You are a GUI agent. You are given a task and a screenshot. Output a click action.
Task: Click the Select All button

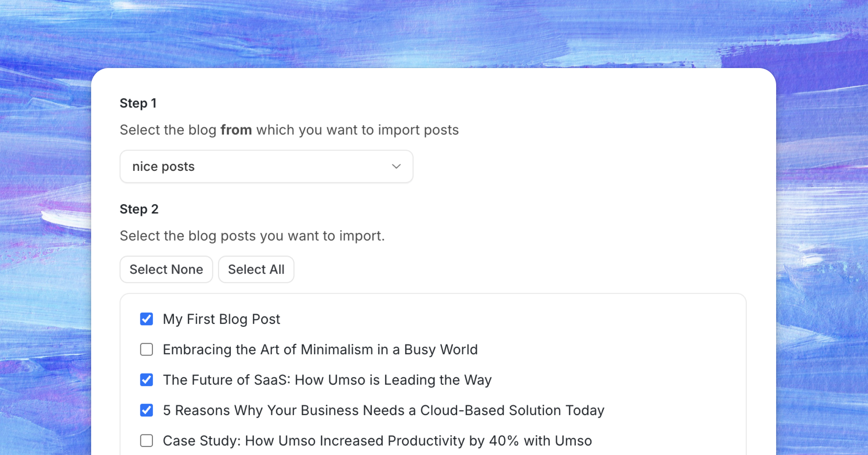coord(256,269)
